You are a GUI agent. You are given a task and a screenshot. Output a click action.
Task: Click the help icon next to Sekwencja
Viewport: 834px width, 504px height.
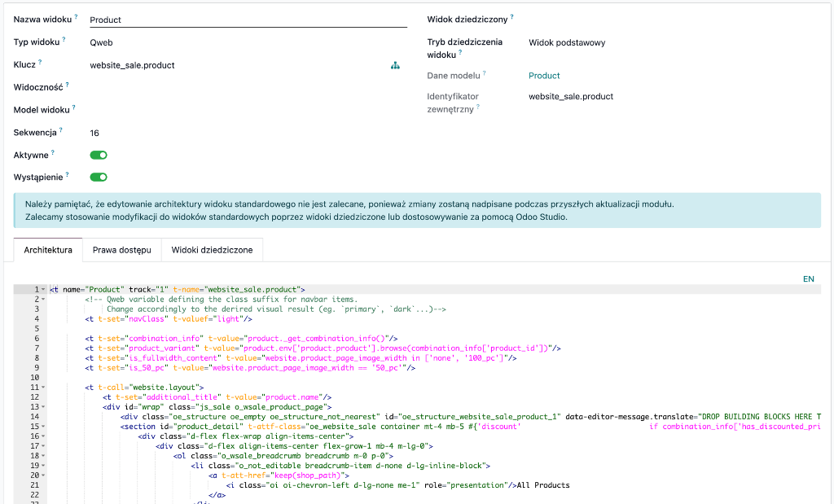(x=60, y=130)
